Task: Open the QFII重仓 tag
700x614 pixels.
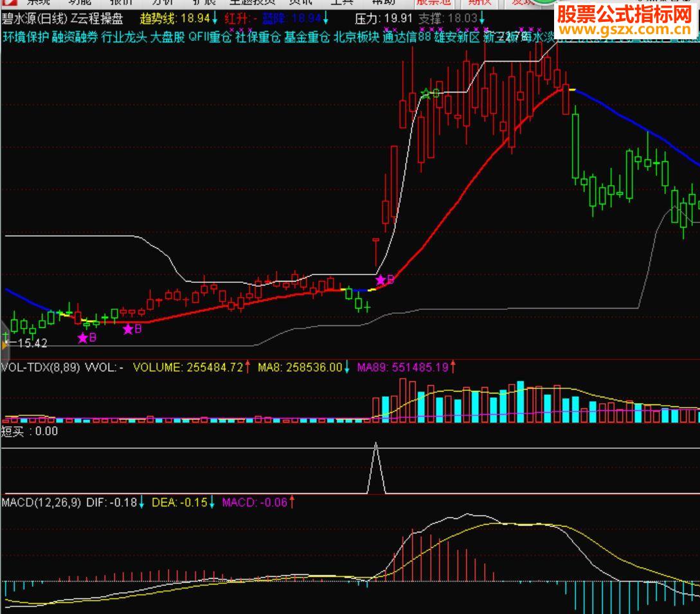Action: (x=210, y=37)
